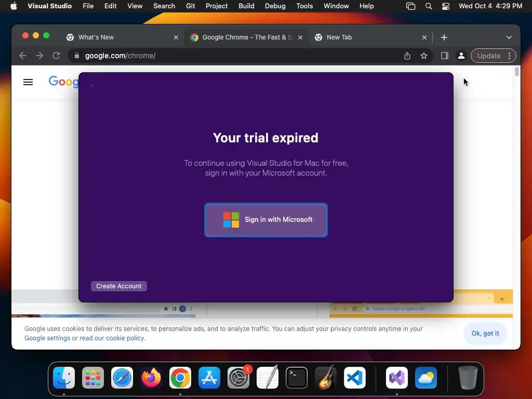The image size is (532, 399).
Task: Open the Project menu
Action: [217, 6]
